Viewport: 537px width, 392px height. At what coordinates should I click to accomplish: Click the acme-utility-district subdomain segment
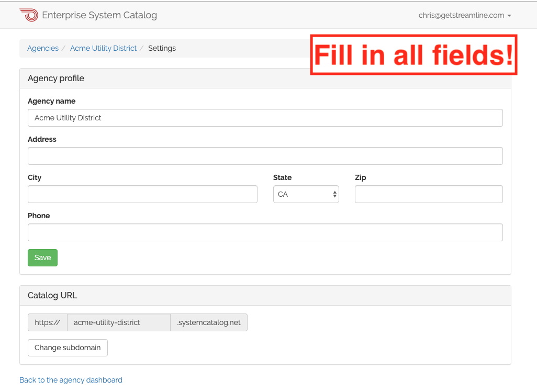(118, 322)
